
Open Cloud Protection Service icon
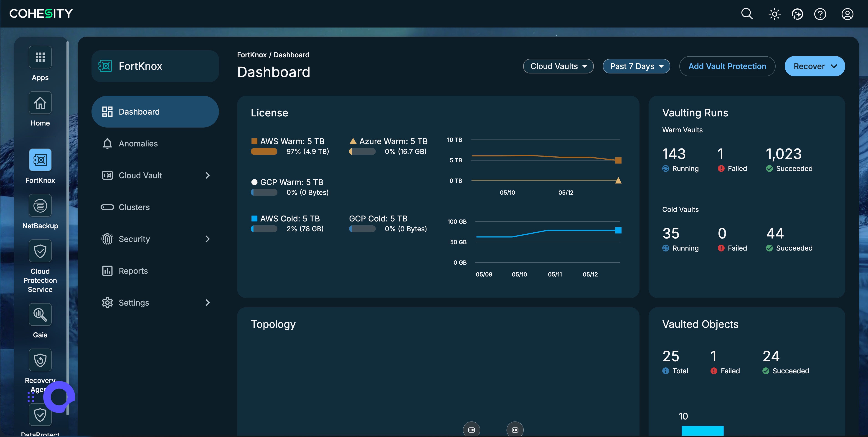coord(40,251)
